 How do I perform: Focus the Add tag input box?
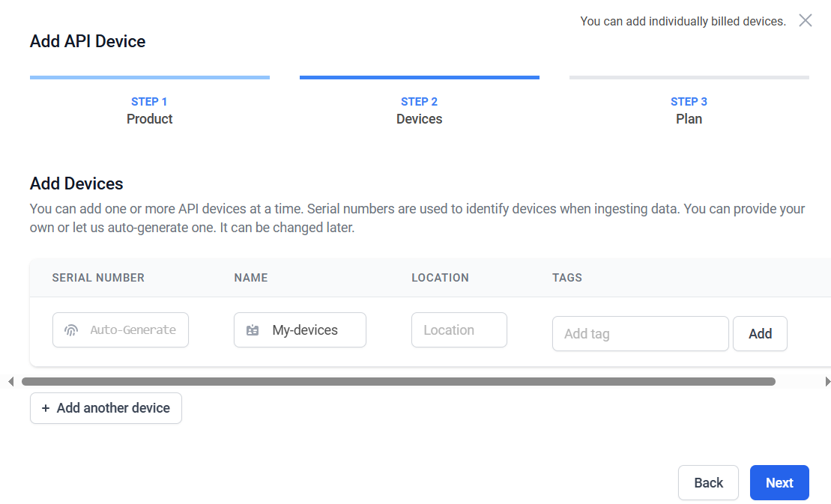pyautogui.click(x=640, y=334)
